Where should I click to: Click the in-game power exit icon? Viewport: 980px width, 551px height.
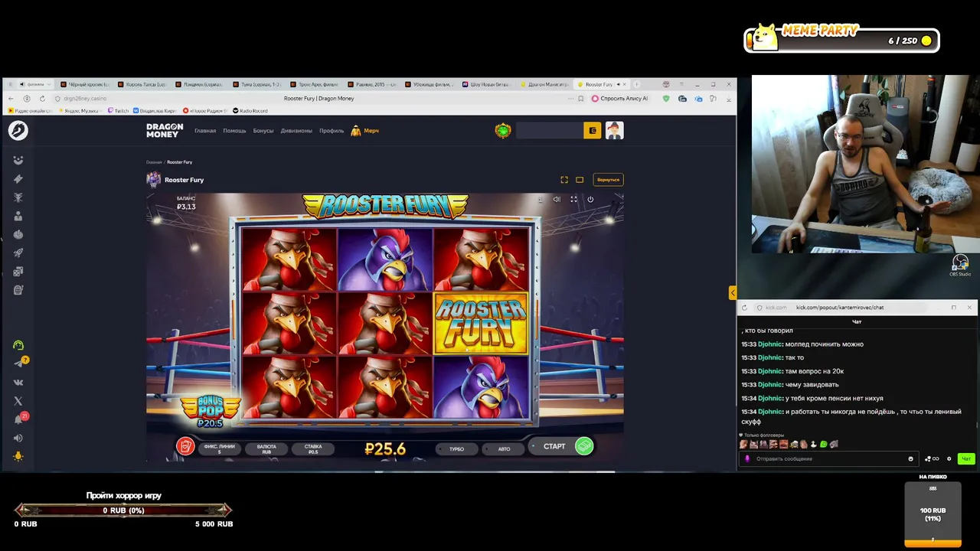click(590, 200)
